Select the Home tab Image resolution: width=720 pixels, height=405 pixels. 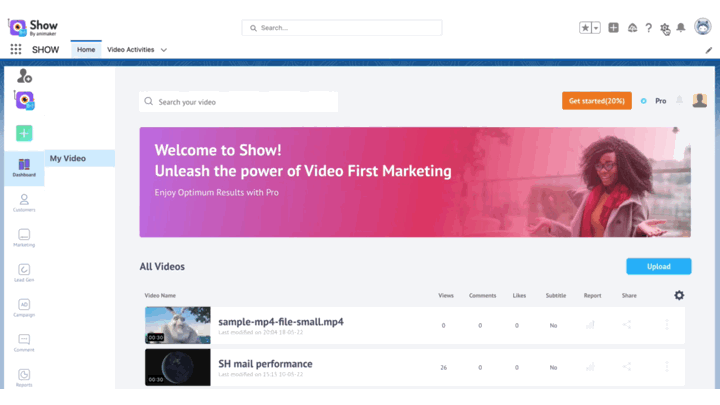point(86,49)
